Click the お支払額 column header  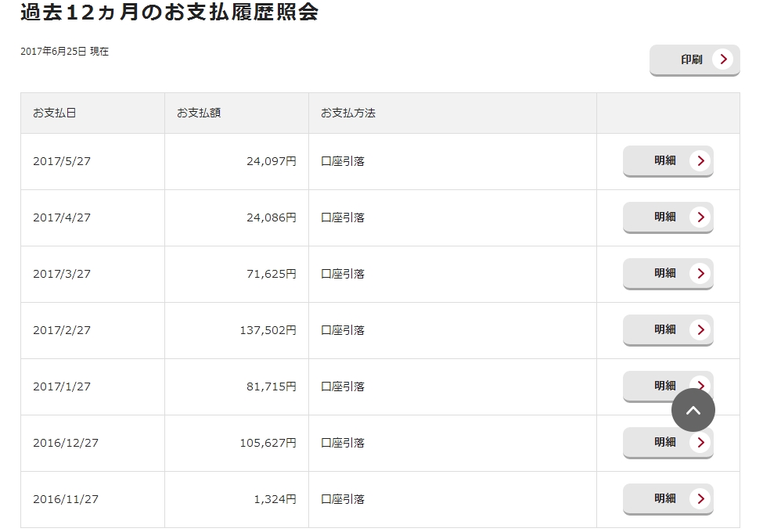pos(236,113)
